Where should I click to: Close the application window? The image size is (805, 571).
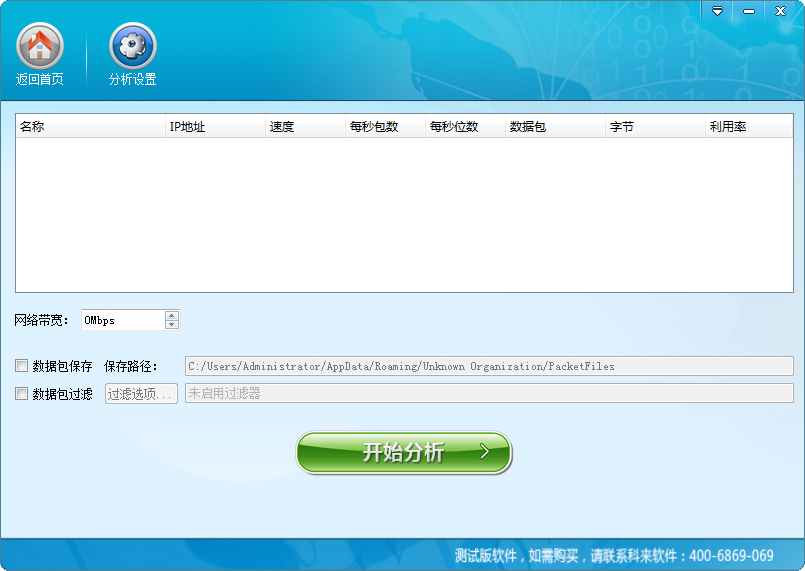coord(780,11)
